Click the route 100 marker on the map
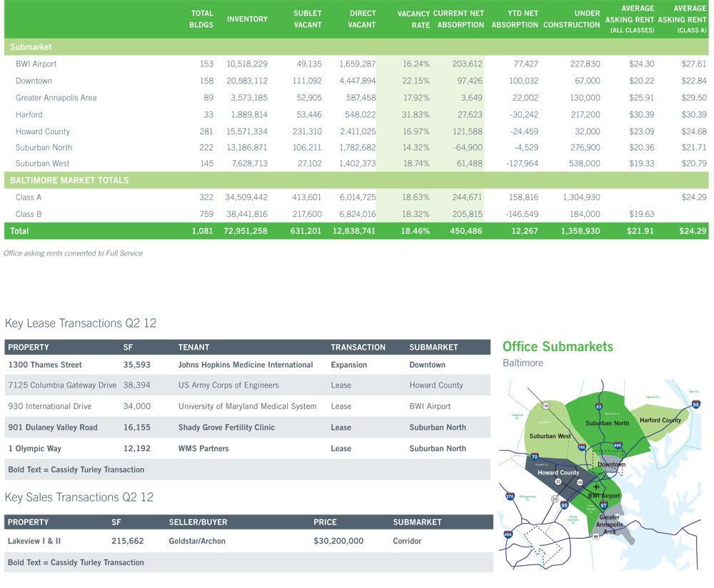Image resolution: width=714 pixels, height=588 pixels. point(580,482)
